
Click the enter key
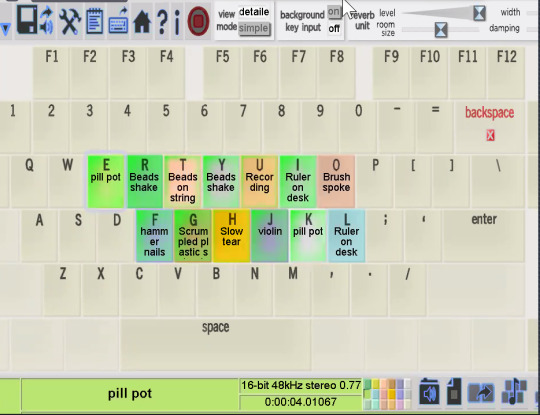[484, 236]
